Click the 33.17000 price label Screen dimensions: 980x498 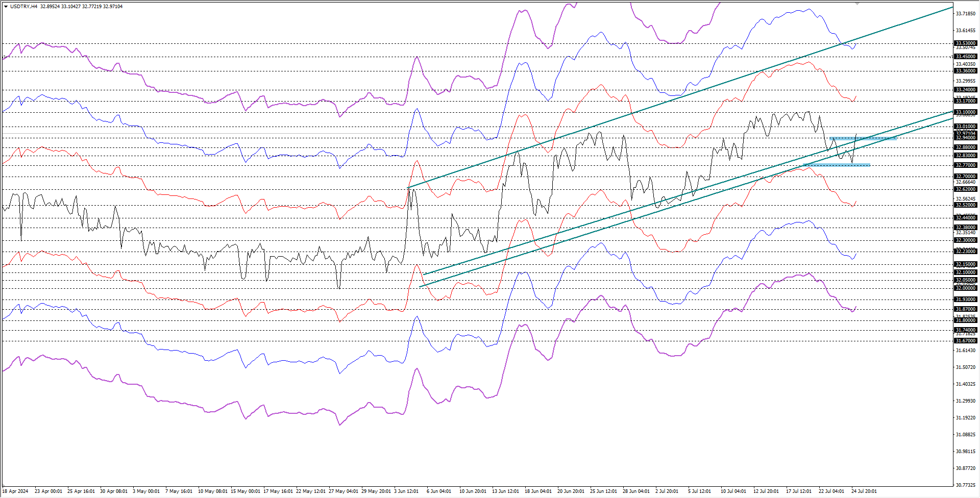click(966, 101)
